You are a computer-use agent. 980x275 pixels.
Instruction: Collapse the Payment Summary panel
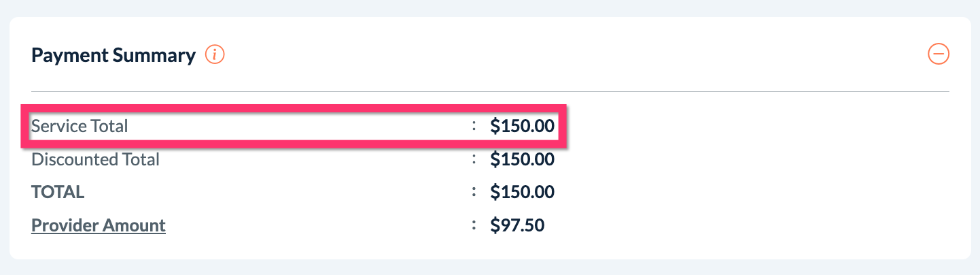(x=939, y=54)
